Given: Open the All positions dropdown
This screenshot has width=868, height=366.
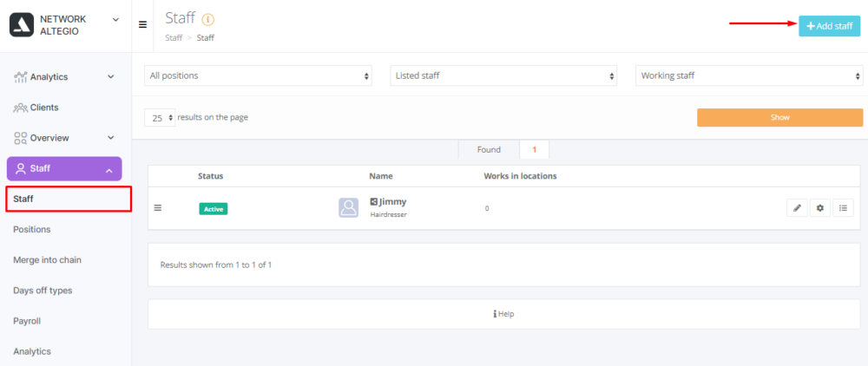Looking at the screenshot, I should 258,75.
